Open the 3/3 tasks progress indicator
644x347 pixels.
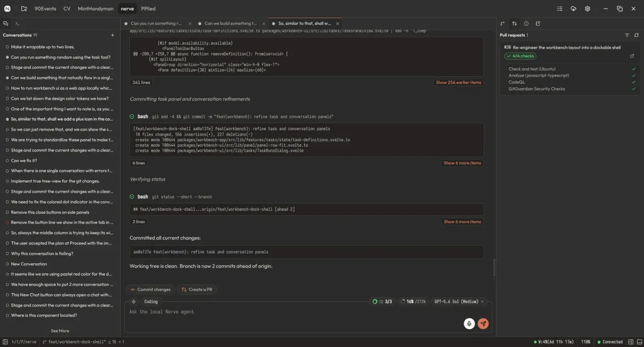[x=382, y=301]
